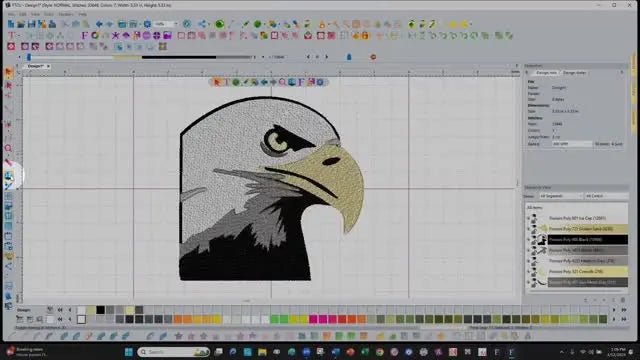Open File Explorer from the taskbar

(x=262, y=352)
